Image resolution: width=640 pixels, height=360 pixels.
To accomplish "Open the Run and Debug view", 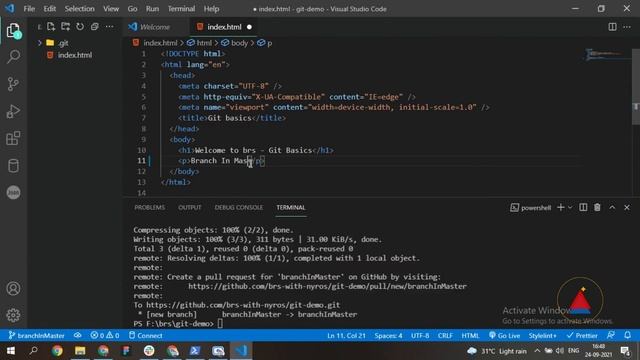I will 13,111.
